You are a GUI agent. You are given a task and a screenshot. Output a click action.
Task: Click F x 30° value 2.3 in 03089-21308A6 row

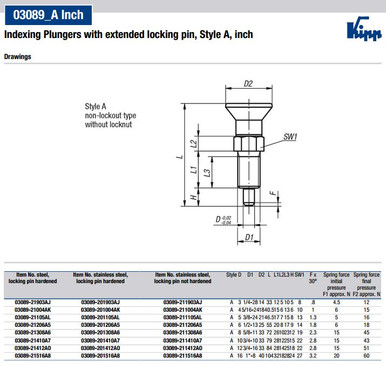pyautogui.click(x=313, y=333)
